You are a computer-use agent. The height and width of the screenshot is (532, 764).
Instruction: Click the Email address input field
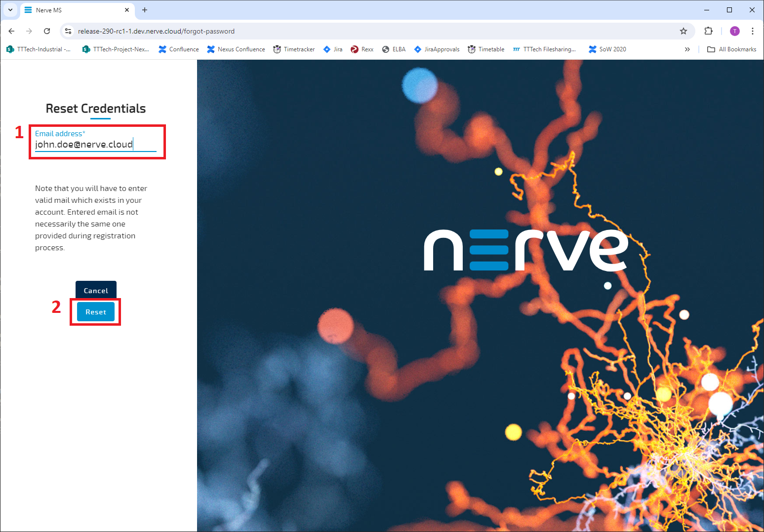[x=95, y=144]
